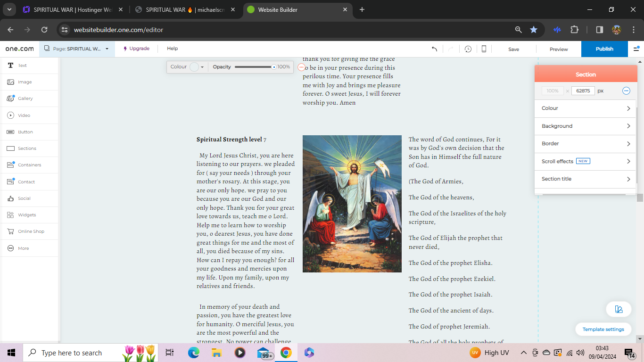Open the editor menu next to Publish
Screen dimensions: 644x362
point(636,49)
